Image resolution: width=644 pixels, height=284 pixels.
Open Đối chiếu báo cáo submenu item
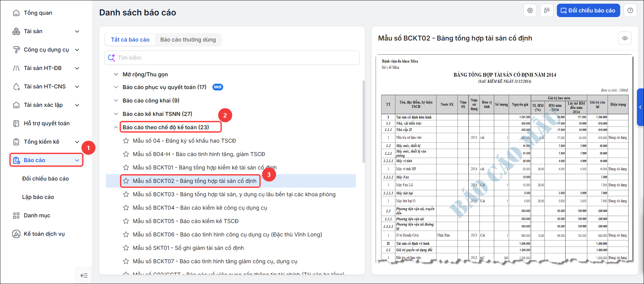[46, 179]
